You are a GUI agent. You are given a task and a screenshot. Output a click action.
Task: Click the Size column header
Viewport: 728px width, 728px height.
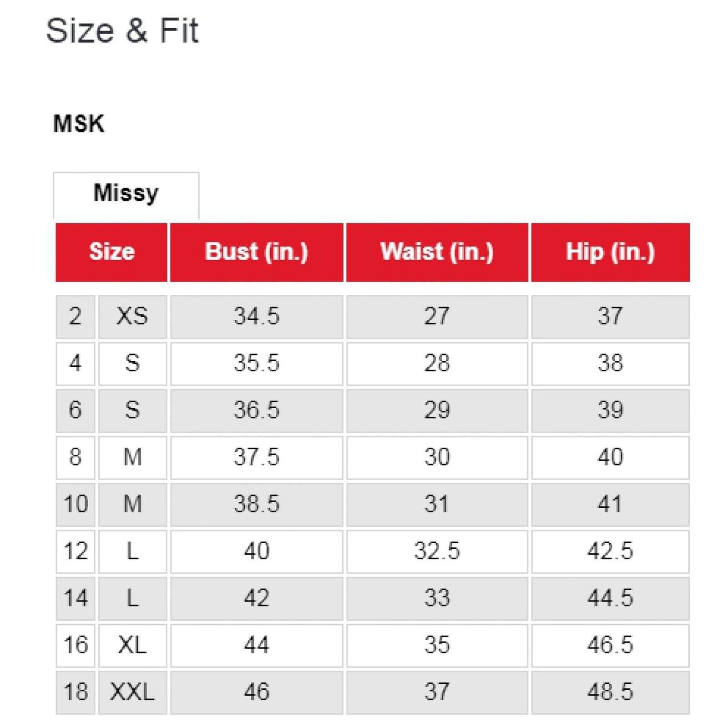pos(111,252)
